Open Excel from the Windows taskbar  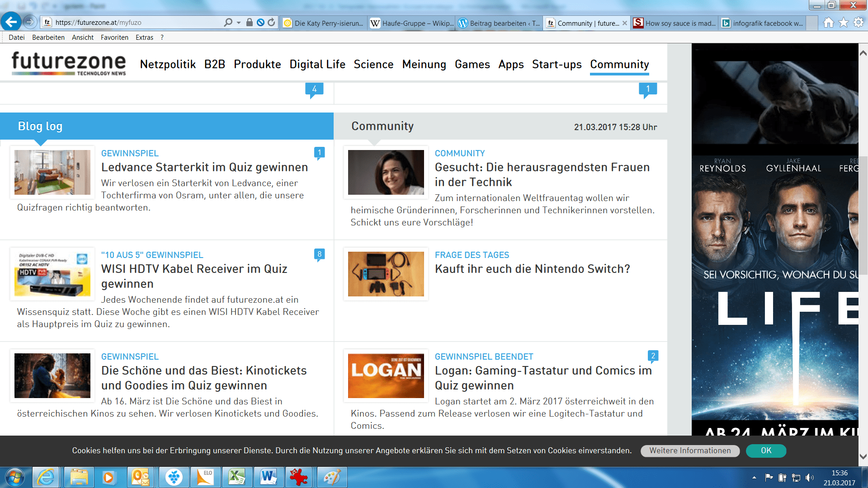pyautogui.click(x=236, y=477)
